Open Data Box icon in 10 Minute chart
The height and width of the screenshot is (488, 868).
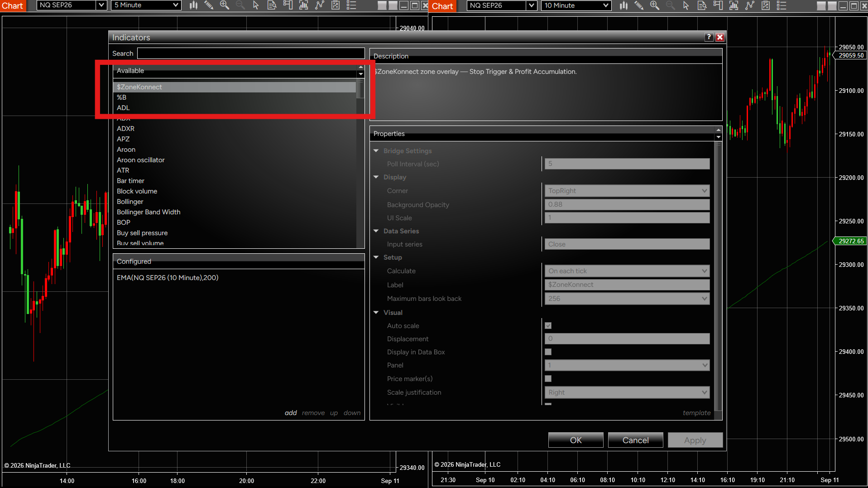click(x=702, y=5)
